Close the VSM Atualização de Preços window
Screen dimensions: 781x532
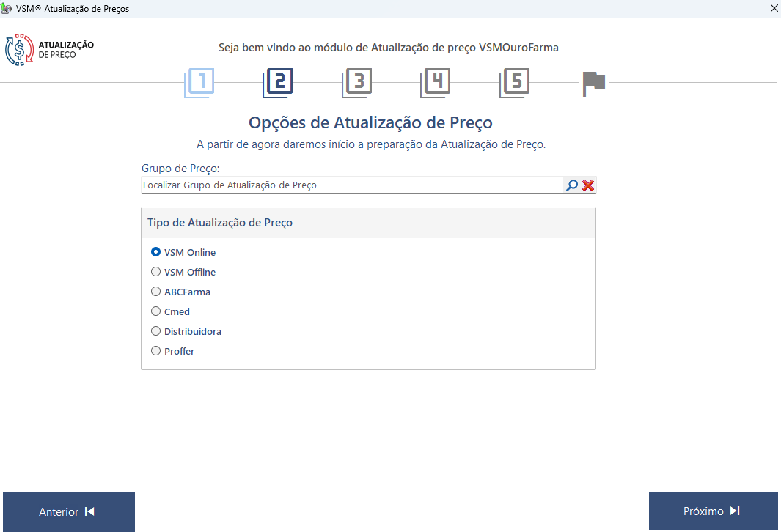[774, 8]
